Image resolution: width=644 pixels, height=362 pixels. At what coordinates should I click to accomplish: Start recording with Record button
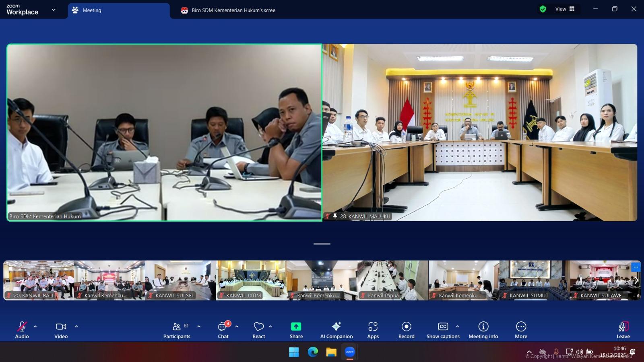point(406,330)
